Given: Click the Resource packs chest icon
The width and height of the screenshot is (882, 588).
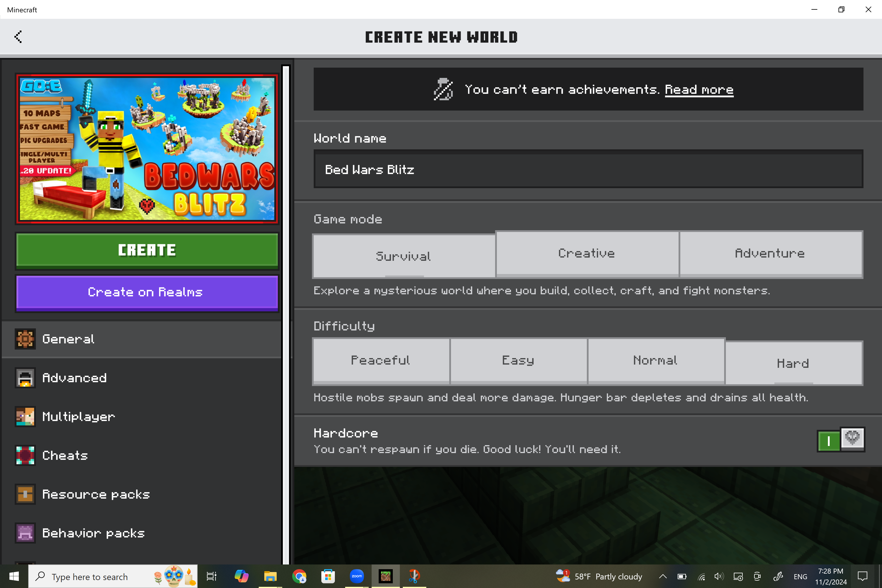Looking at the screenshot, I should [x=25, y=494].
